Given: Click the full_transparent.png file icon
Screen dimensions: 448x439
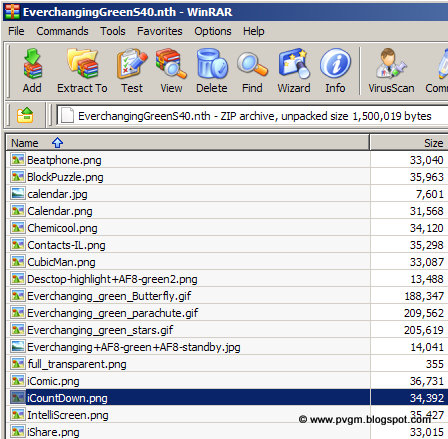Looking at the screenshot, I should coord(18,363).
